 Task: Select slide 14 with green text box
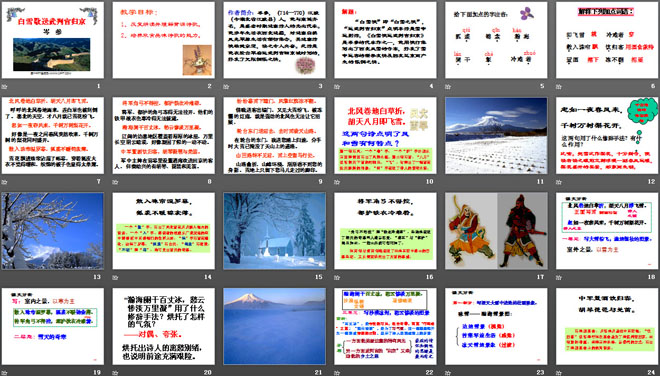click(163, 231)
